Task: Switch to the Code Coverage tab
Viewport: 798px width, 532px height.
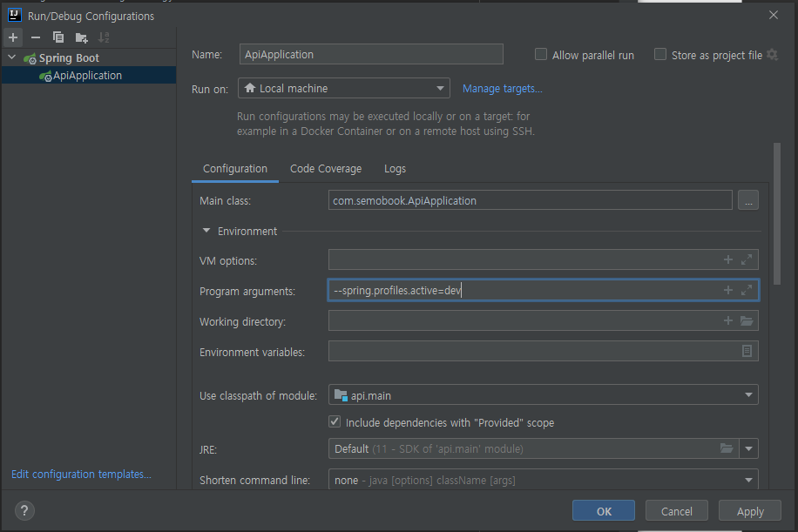Action: 326,169
